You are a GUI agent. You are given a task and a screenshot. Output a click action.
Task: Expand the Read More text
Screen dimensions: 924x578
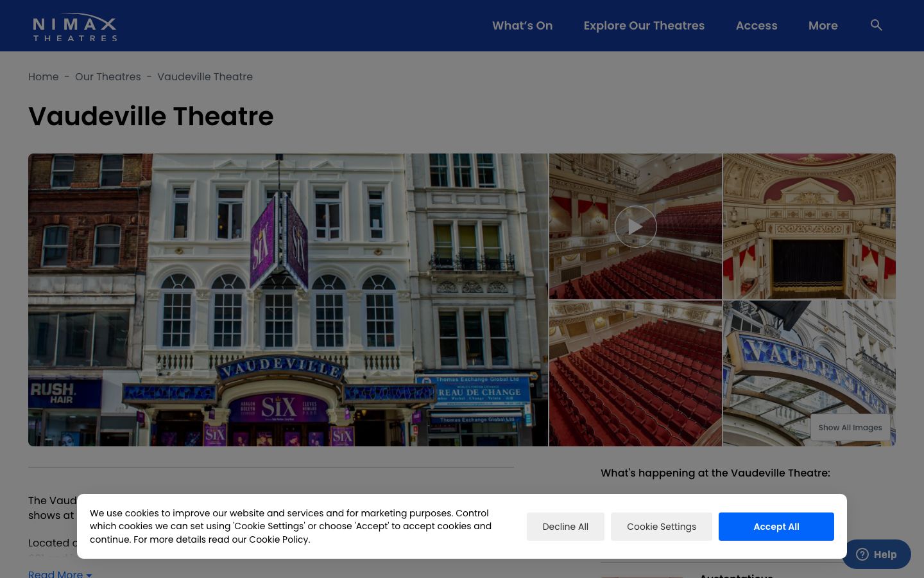pyautogui.click(x=60, y=574)
